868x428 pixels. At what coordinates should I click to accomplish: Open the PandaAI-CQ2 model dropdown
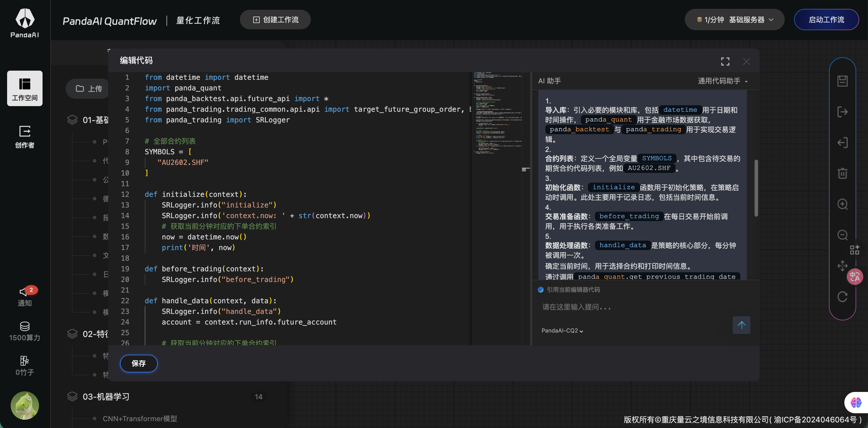[562, 330]
